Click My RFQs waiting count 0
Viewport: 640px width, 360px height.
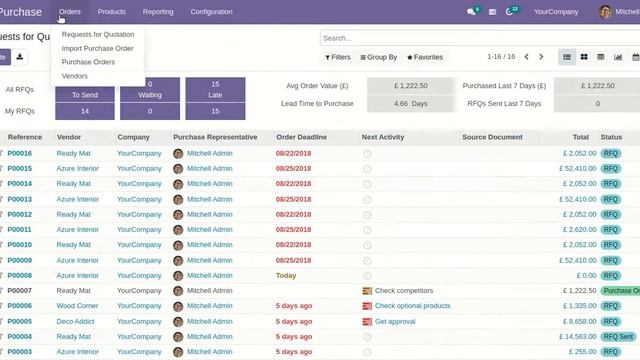150,111
